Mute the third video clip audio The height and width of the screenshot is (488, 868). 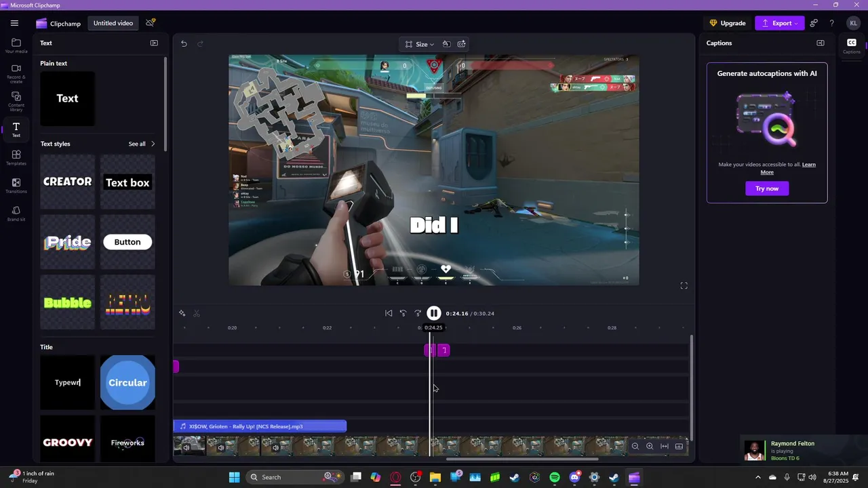coord(275,447)
